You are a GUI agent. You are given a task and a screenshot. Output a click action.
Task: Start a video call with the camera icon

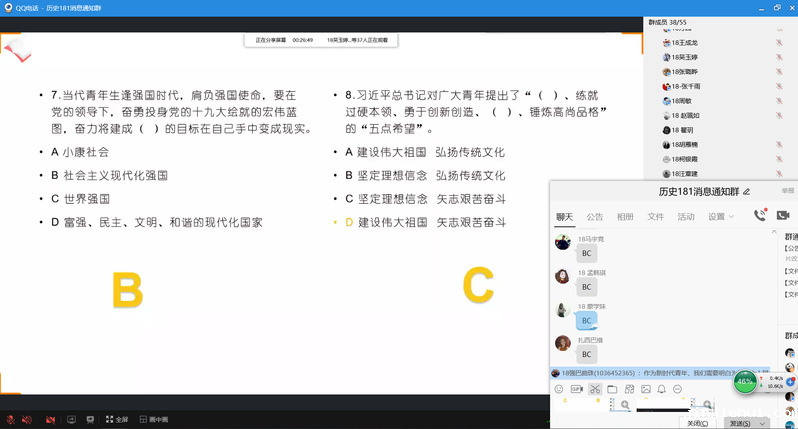coord(782,215)
